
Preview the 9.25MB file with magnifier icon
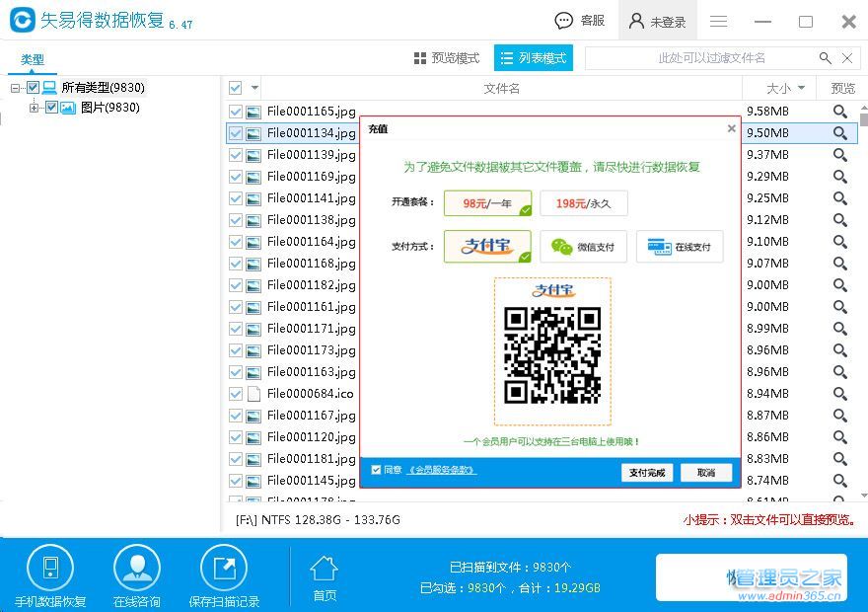pos(839,198)
